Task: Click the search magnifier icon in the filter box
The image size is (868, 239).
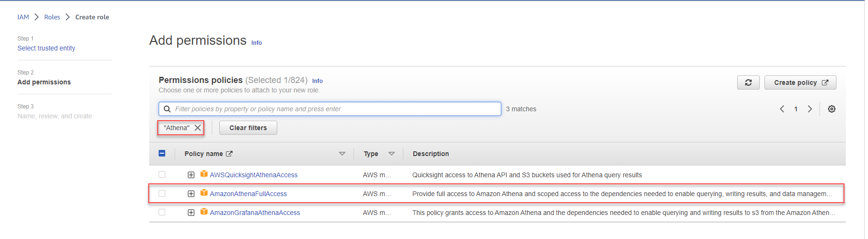Action: 167,109
